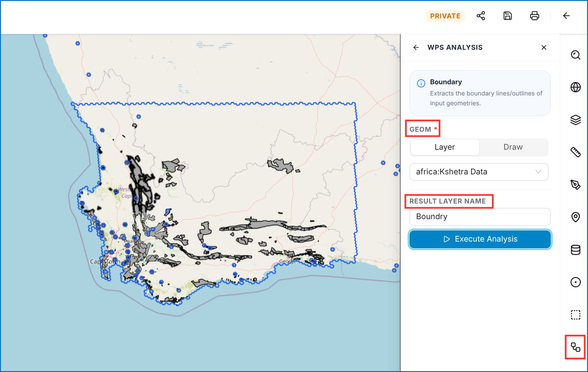588x372 pixels.
Task: Click the info icon in the Boundary card
Action: point(421,83)
